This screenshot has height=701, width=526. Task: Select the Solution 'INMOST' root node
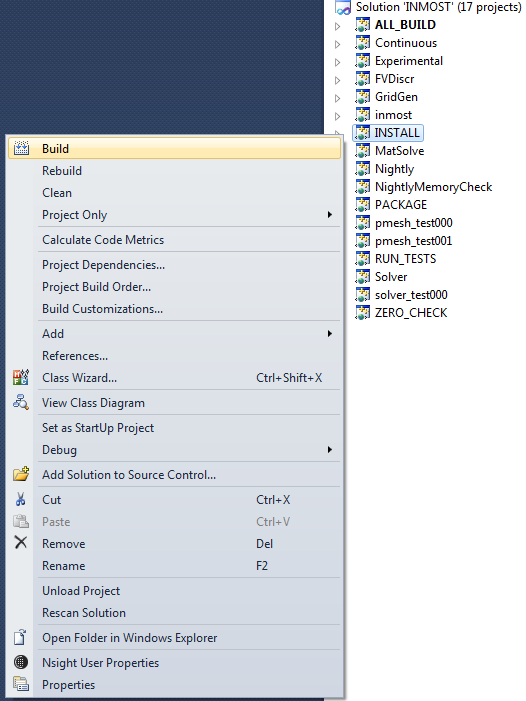point(438,7)
